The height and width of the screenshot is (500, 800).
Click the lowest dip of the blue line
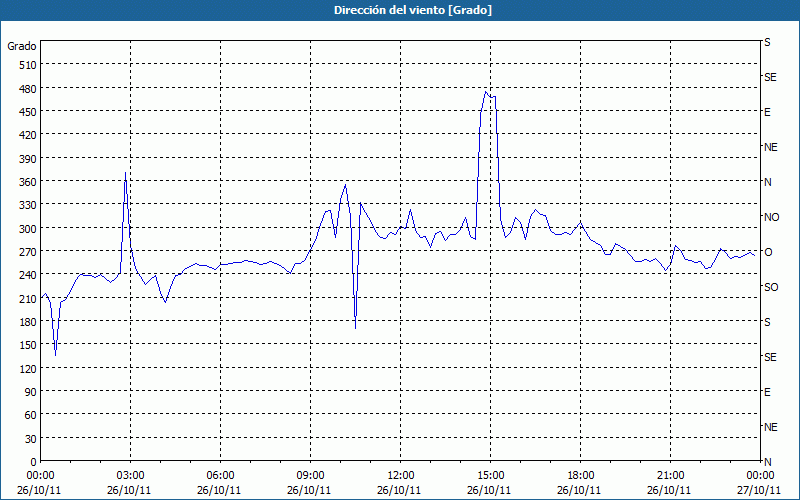tap(55, 355)
